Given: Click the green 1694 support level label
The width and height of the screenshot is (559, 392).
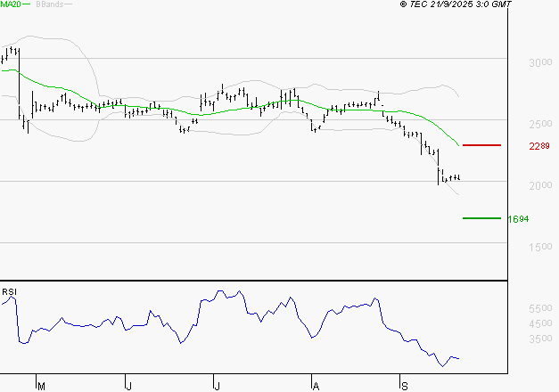Looking at the screenshot, I should (518, 219).
